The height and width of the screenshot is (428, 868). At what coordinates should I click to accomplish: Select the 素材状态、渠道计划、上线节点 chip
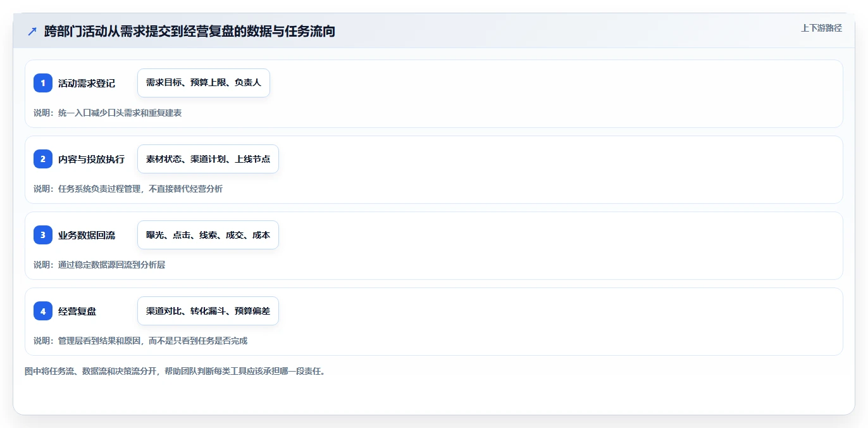[208, 159]
